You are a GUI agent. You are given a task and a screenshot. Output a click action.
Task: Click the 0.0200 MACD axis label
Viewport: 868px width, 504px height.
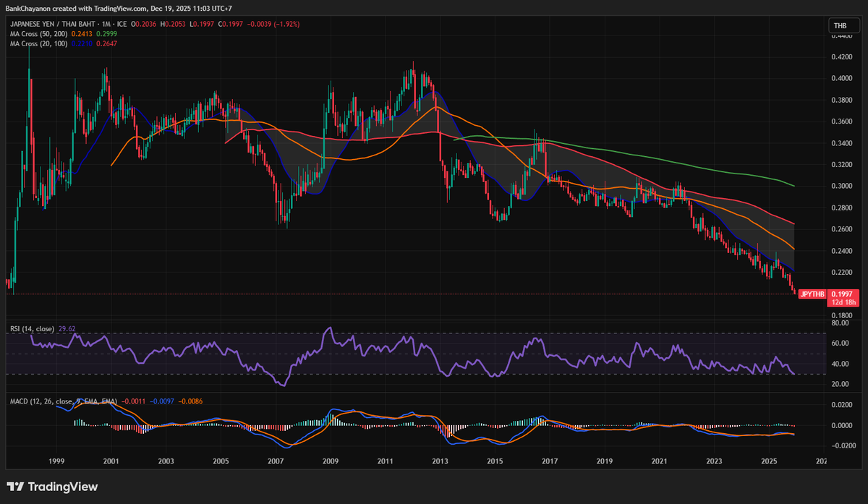click(x=841, y=405)
